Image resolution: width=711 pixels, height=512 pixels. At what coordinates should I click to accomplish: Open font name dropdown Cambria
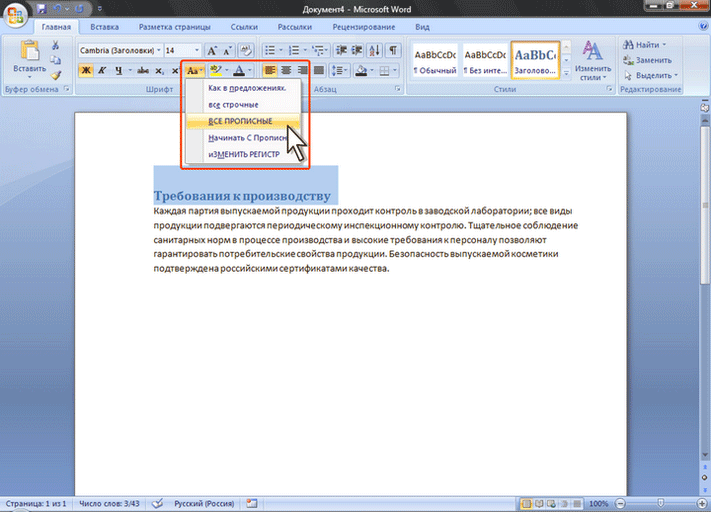point(159,50)
